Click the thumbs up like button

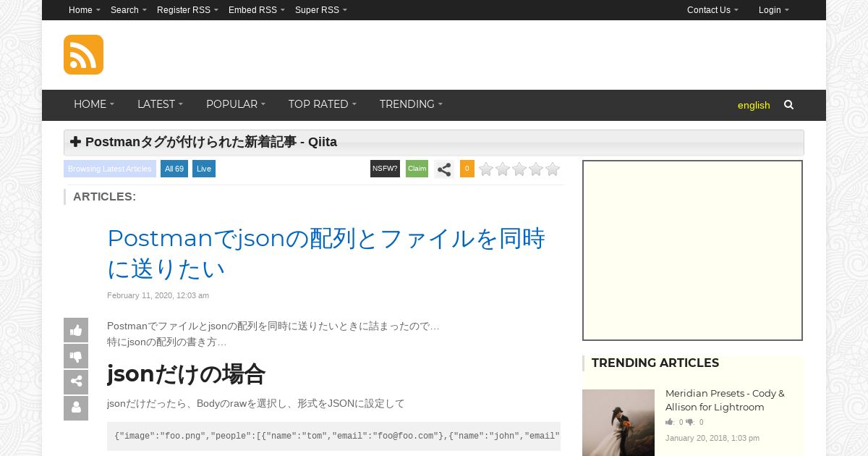click(76, 330)
